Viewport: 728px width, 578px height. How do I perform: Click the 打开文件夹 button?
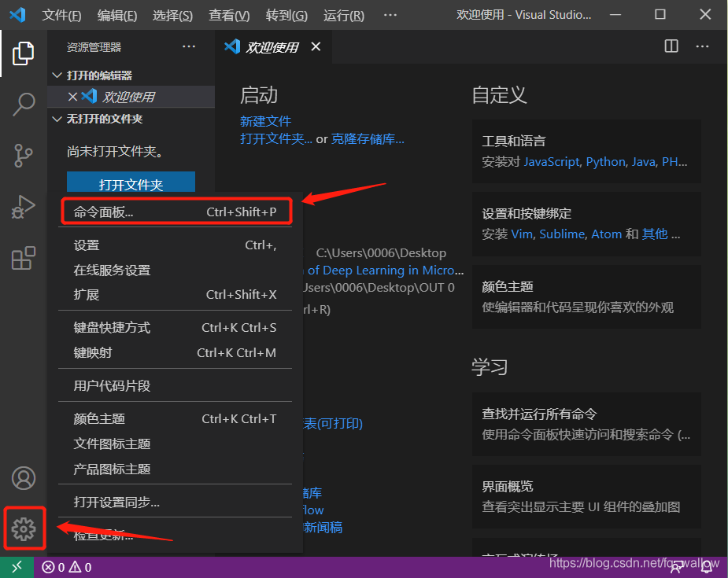(131, 182)
